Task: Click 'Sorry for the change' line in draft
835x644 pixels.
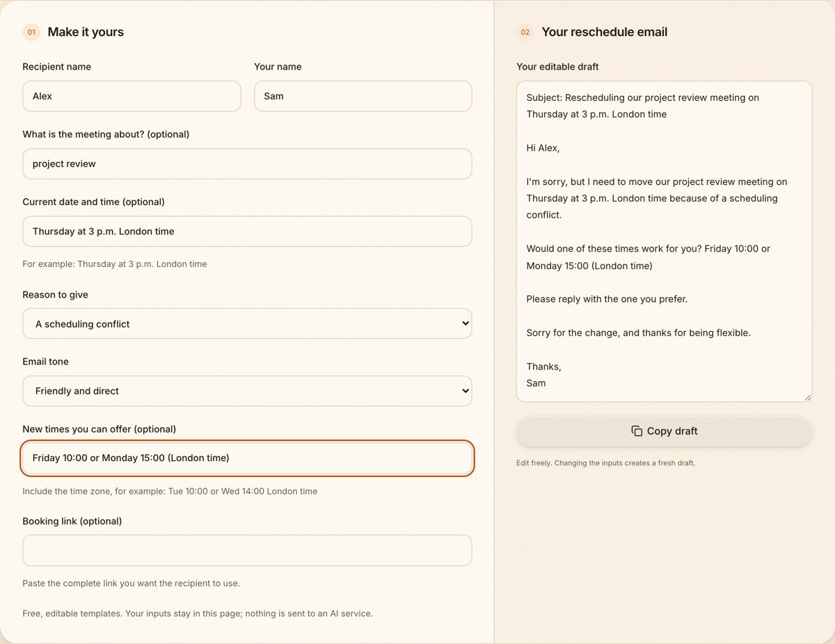Action: point(638,332)
